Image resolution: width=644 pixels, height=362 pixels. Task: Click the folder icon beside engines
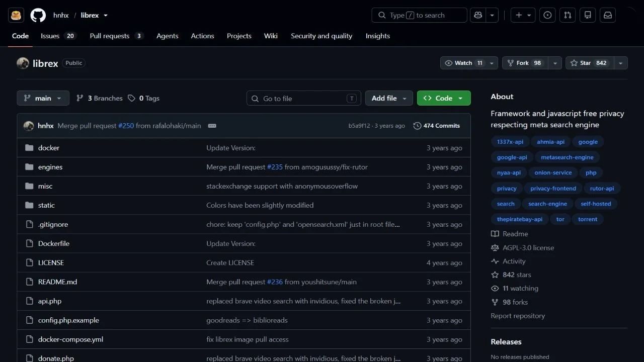29,167
